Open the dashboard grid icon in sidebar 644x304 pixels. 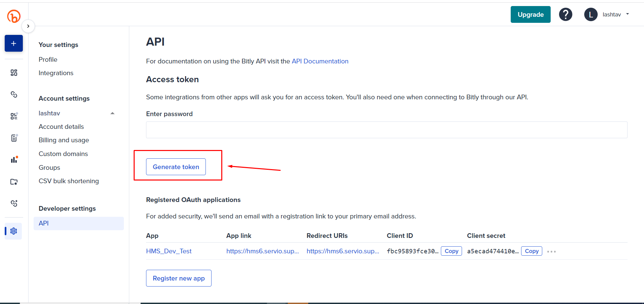[x=14, y=73]
